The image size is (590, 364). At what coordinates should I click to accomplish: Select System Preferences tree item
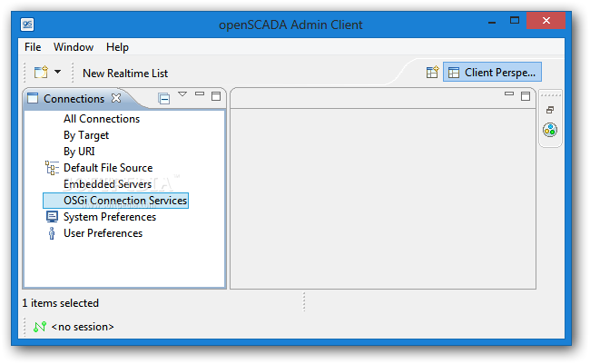[110, 217]
